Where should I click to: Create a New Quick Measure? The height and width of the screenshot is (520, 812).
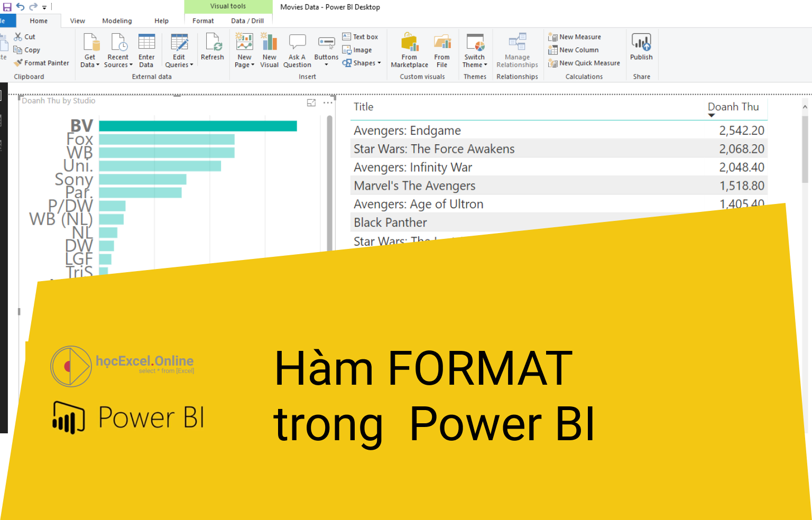[584, 63]
